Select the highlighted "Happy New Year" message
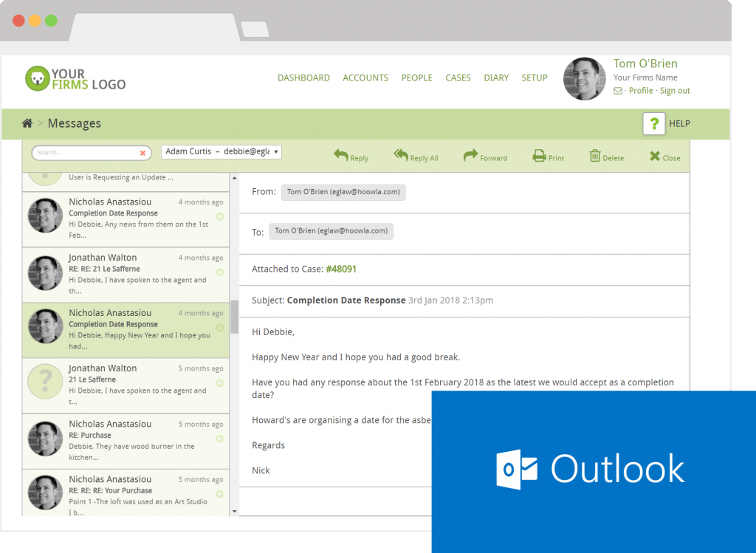 click(x=126, y=330)
